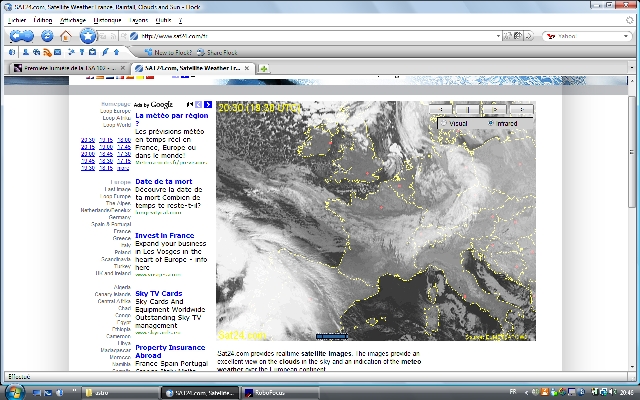Step satellite animation to previous frame
Viewport: 640px width, 400px height.
click(440, 109)
